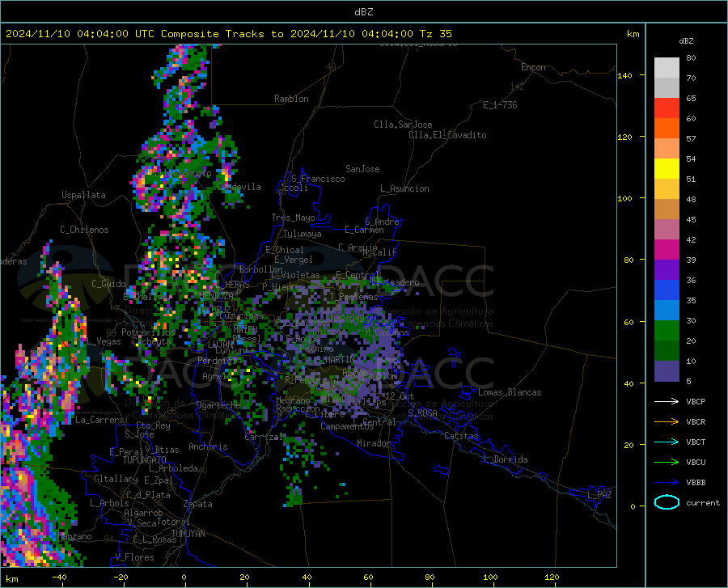Screen dimensions: 728x588
Task: Click the C_Chilenos map label
Action: 84,230
